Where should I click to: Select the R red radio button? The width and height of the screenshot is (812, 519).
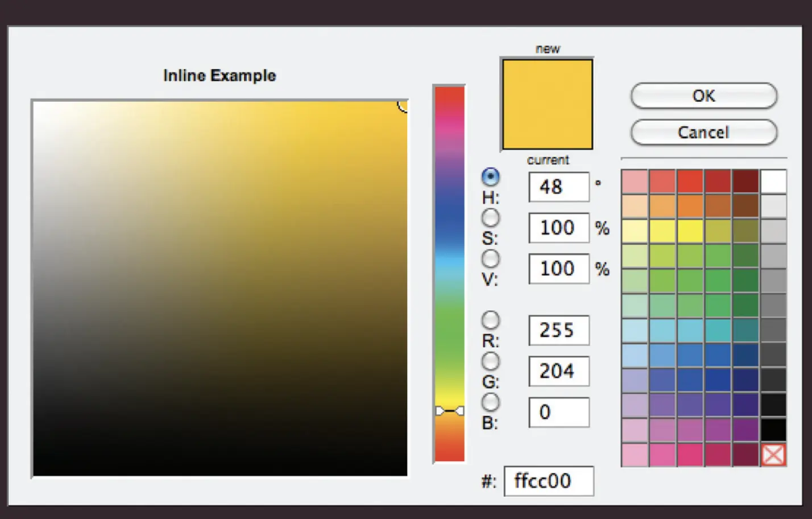491,320
